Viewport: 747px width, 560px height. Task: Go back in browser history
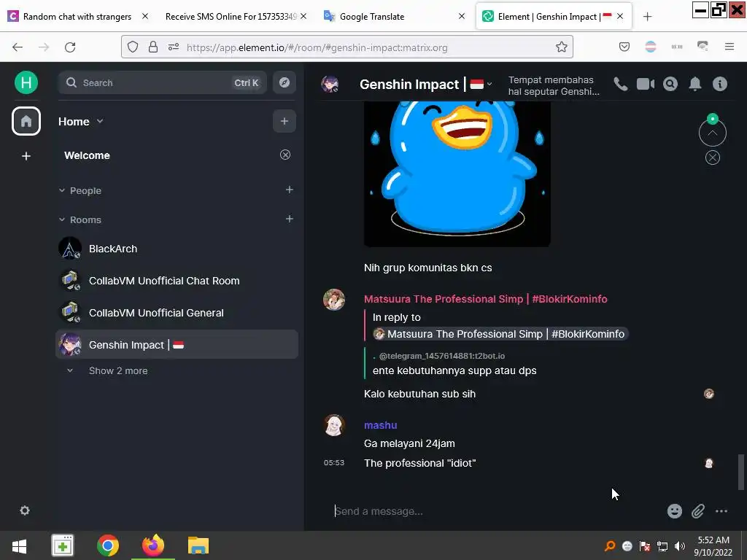point(18,47)
